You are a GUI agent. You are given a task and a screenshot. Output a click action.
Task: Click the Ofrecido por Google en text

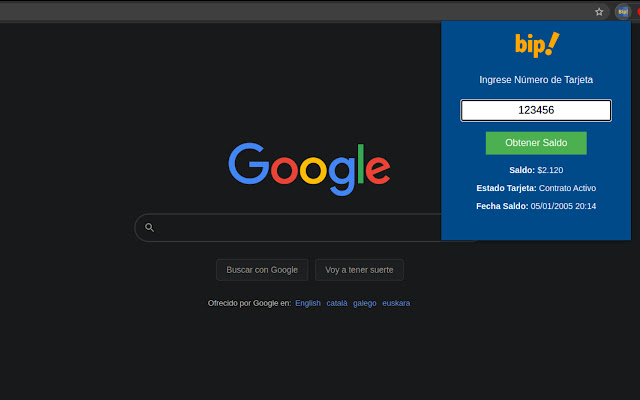point(249,303)
